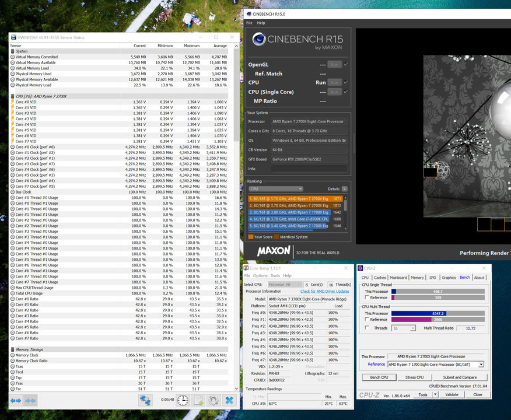Image resolution: width=511 pixels, height=420 pixels.
Task: Switch to Memory tab in CPU-Z
Action: (417, 278)
